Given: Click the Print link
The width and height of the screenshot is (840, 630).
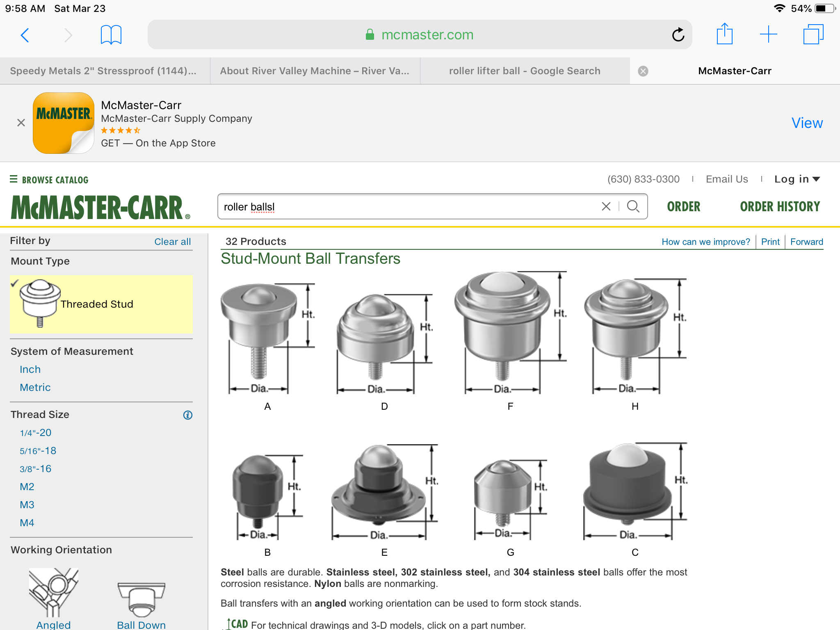Looking at the screenshot, I should 770,242.
